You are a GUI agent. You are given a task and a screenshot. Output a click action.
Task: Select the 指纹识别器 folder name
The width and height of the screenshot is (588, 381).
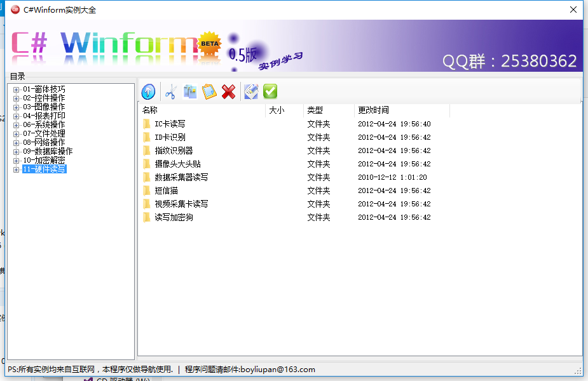[174, 150]
